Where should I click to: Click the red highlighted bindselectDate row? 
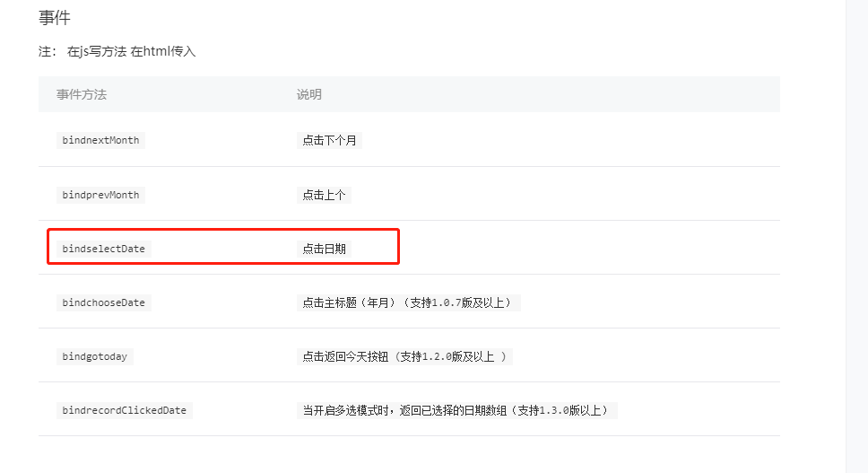(x=223, y=247)
